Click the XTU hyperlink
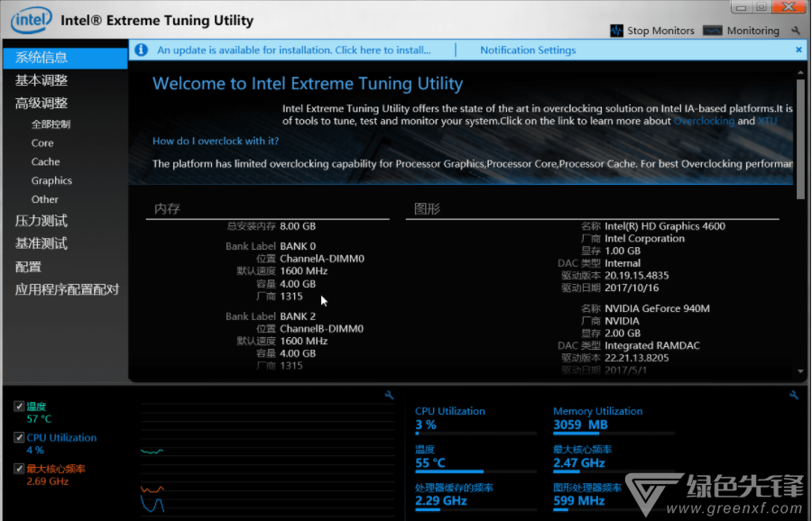The image size is (812, 521). pyautogui.click(x=768, y=121)
